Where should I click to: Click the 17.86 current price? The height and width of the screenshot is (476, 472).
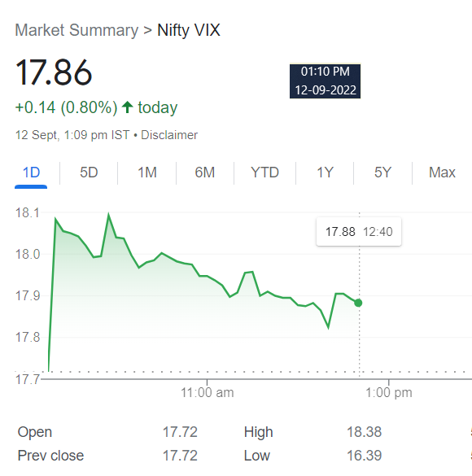point(54,72)
